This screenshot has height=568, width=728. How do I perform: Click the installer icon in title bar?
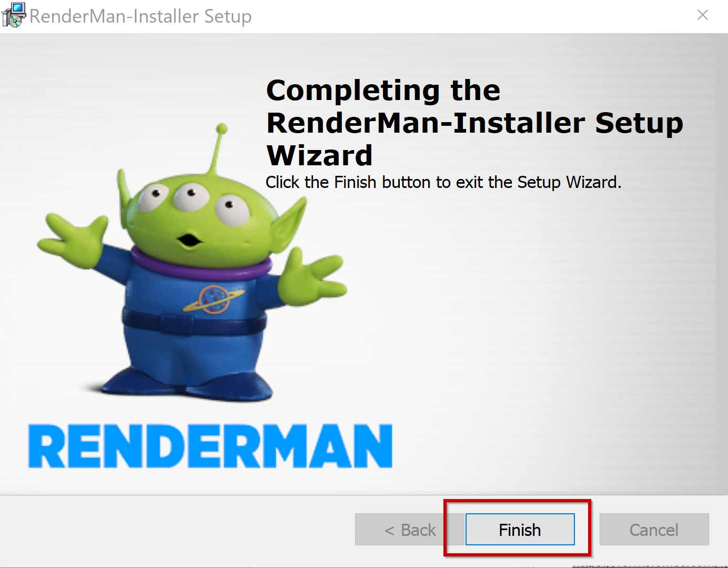coord(13,15)
